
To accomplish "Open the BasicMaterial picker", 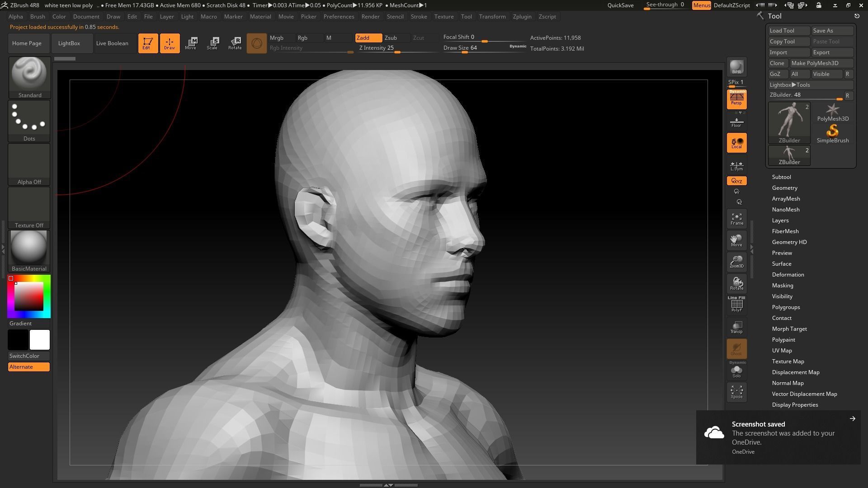I will click(29, 251).
